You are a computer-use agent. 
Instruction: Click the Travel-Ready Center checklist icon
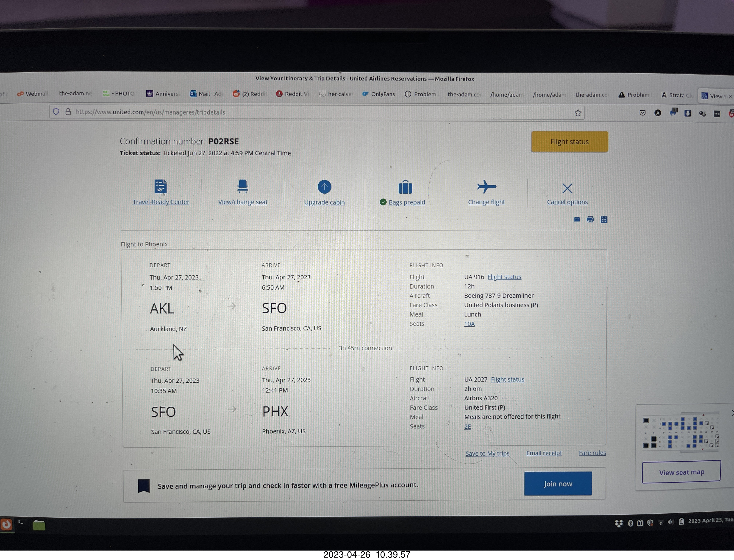[161, 186]
